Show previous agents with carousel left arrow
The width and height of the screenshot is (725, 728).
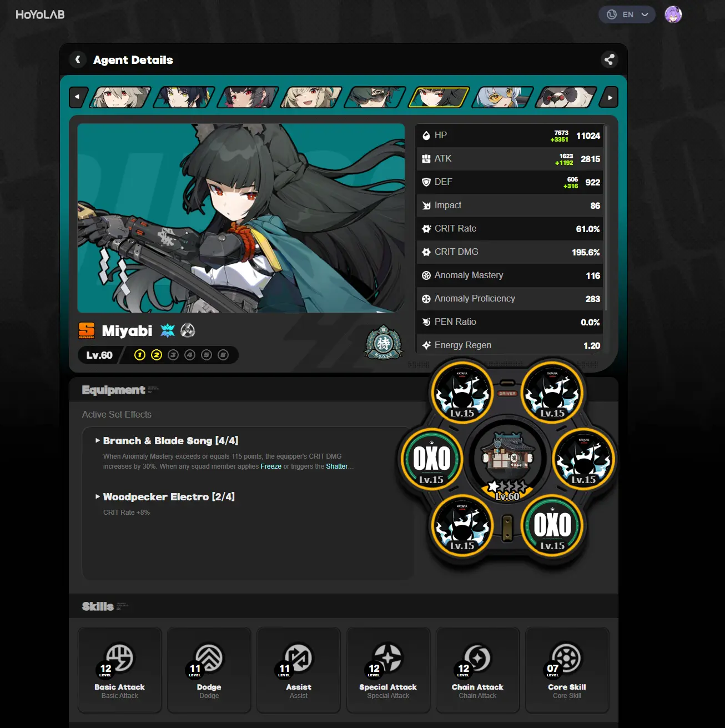pyautogui.click(x=77, y=97)
